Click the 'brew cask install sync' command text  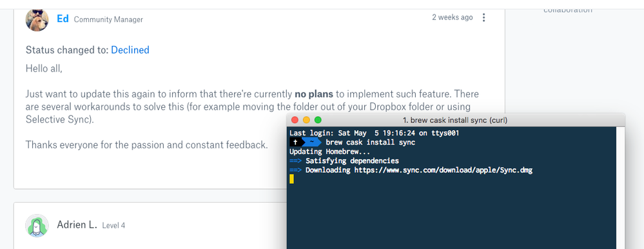[x=371, y=143]
